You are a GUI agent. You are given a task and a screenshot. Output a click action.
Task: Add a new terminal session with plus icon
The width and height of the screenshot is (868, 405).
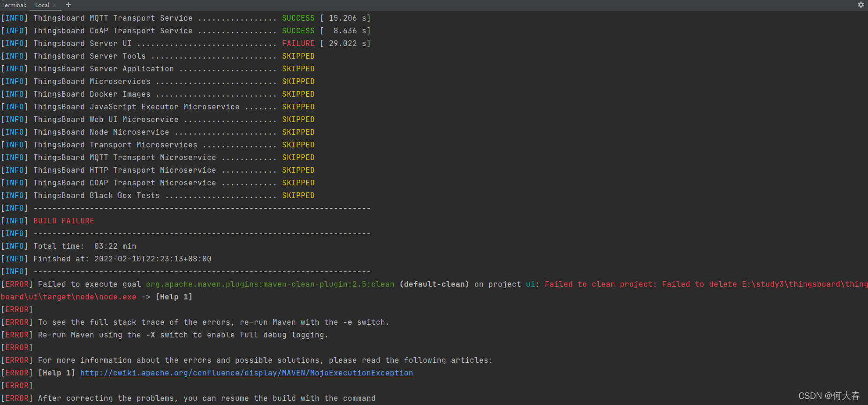point(69,5)
